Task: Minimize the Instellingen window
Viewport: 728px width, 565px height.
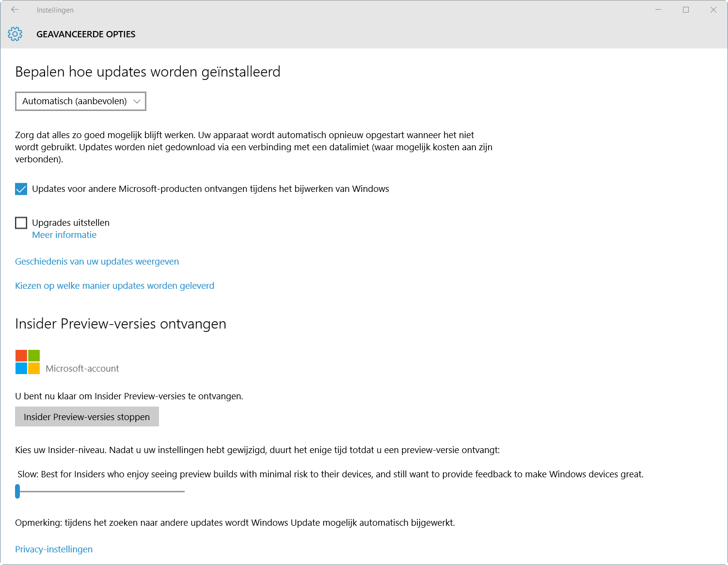Action: (x=658, y=10)
